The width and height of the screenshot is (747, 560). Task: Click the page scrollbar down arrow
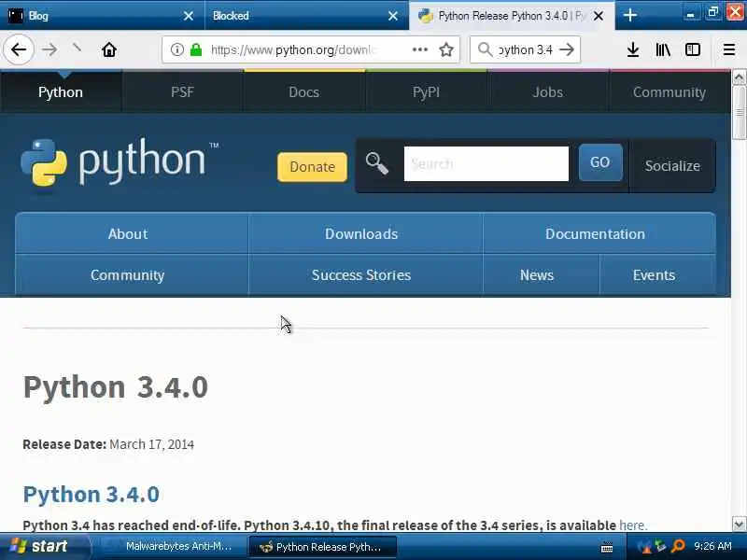(x=739, y=525)
